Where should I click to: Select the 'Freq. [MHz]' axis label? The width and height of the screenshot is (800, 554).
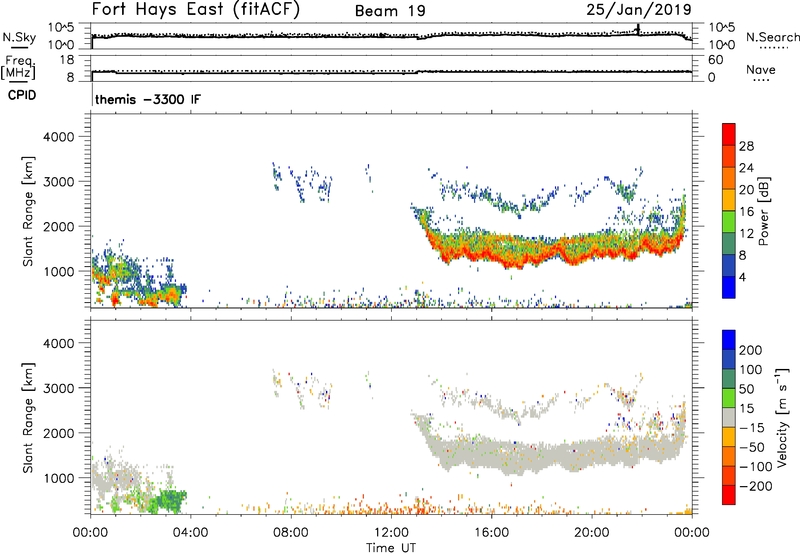(19, 67)
